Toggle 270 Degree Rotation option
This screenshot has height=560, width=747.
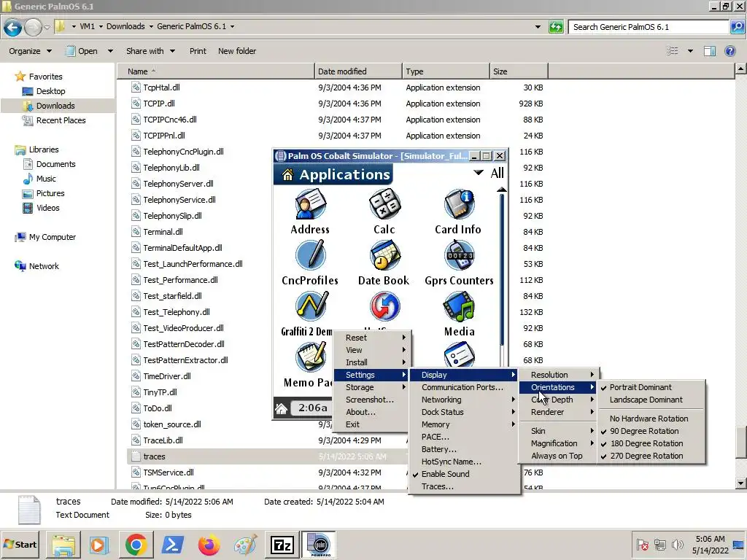click(x=651, y=456)
